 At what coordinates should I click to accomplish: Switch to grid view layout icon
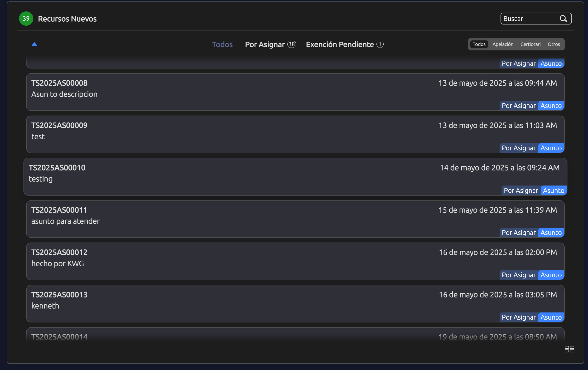[x=569, y=349]
